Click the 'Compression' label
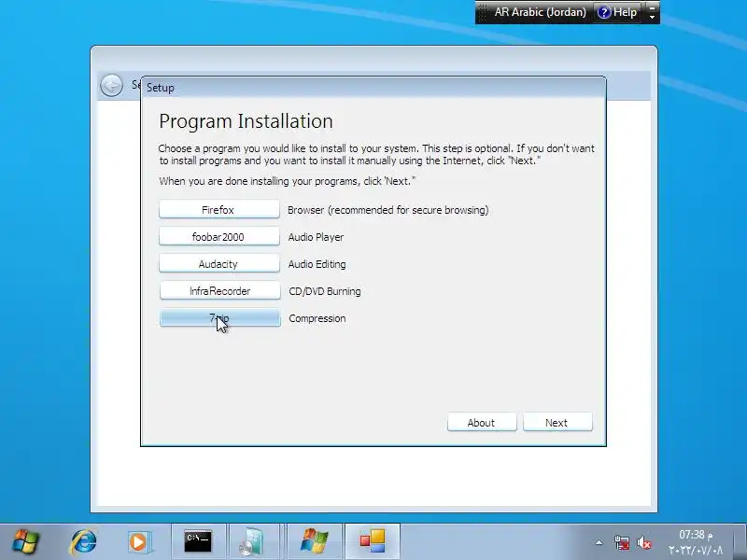 click(x=317, y=318)
